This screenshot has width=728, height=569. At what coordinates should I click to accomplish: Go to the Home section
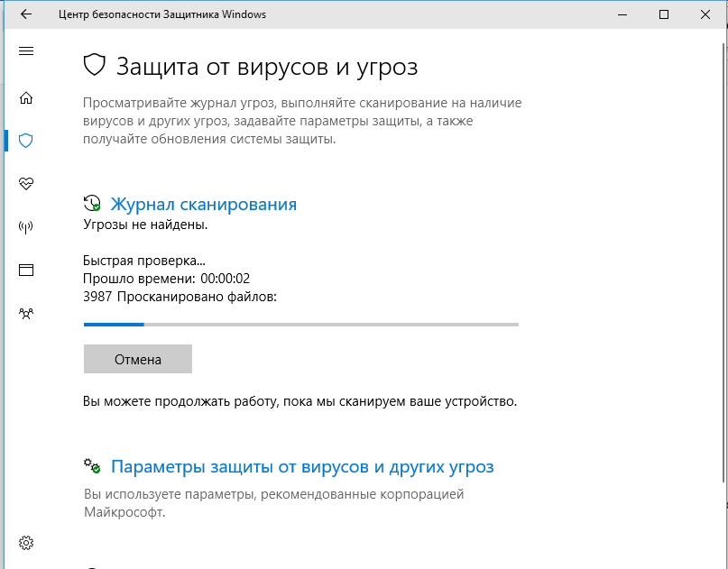pos(26,97)
